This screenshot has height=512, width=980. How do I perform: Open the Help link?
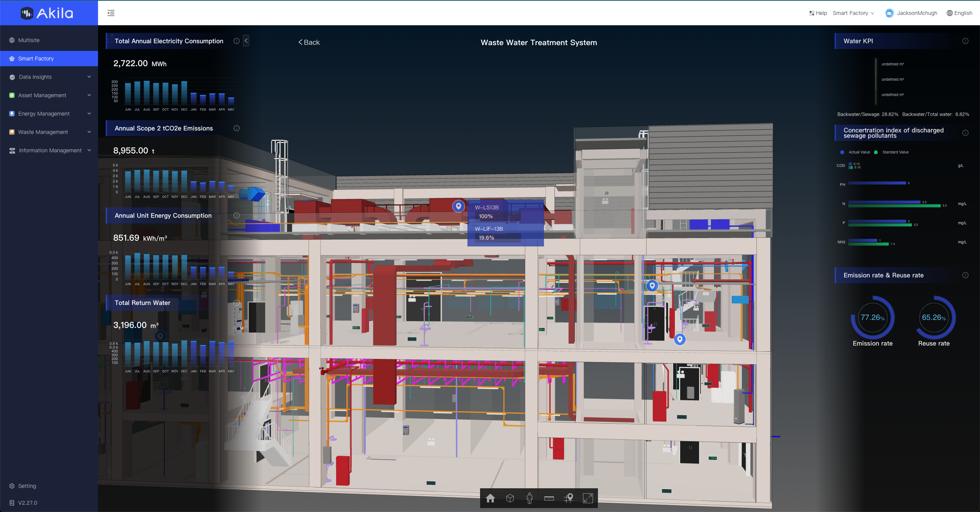818,13
